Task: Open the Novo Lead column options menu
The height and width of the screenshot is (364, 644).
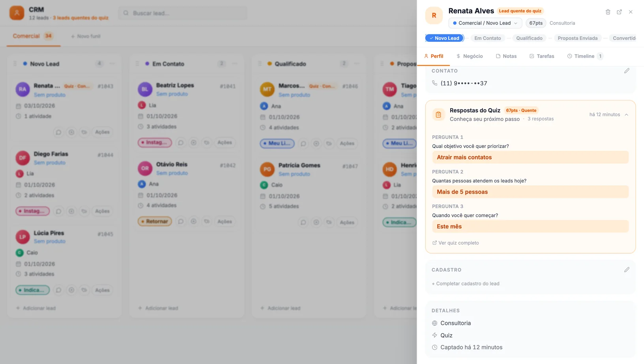Action: 112,64
